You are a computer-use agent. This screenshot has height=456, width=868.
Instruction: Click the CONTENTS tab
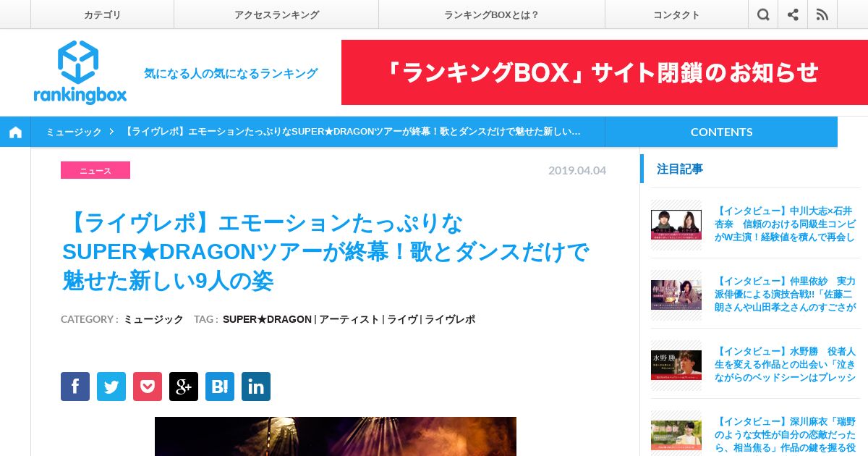pos(721,132)
